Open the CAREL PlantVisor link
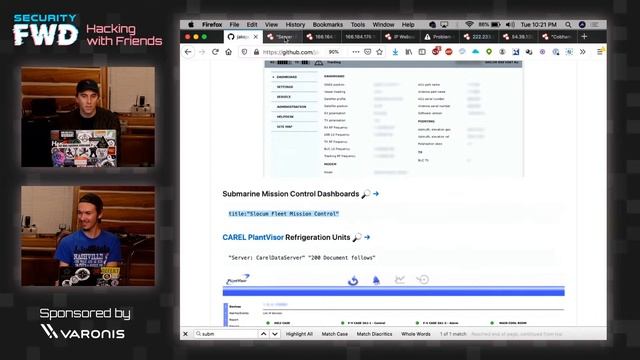640x360 pixels. click(253, 237)
